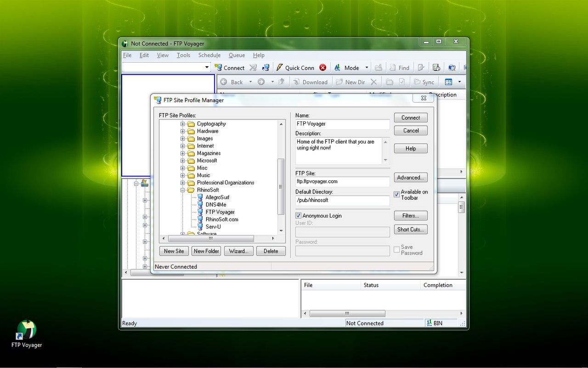
Task: Expand the Cryptography folder
Action: [182, 124]
